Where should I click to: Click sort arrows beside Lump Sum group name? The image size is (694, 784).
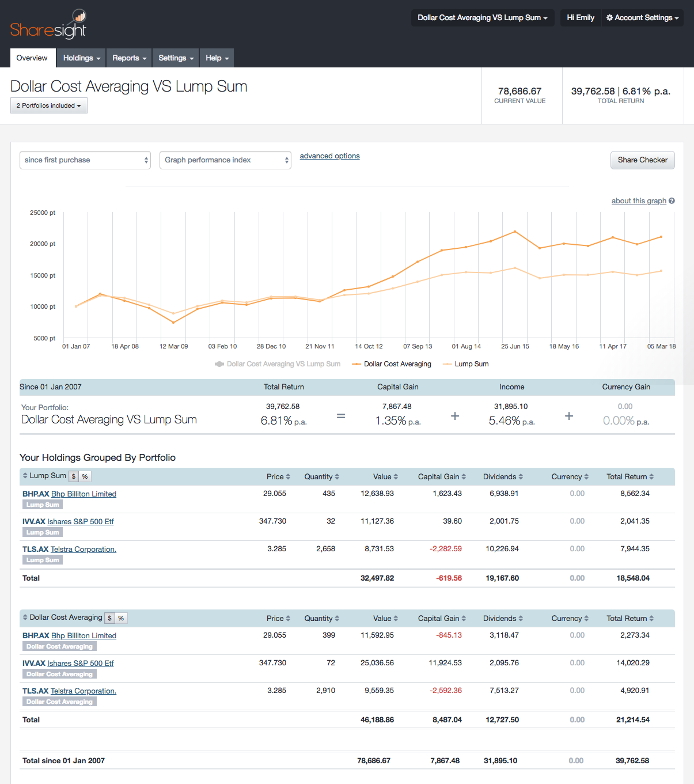(25, 476)
